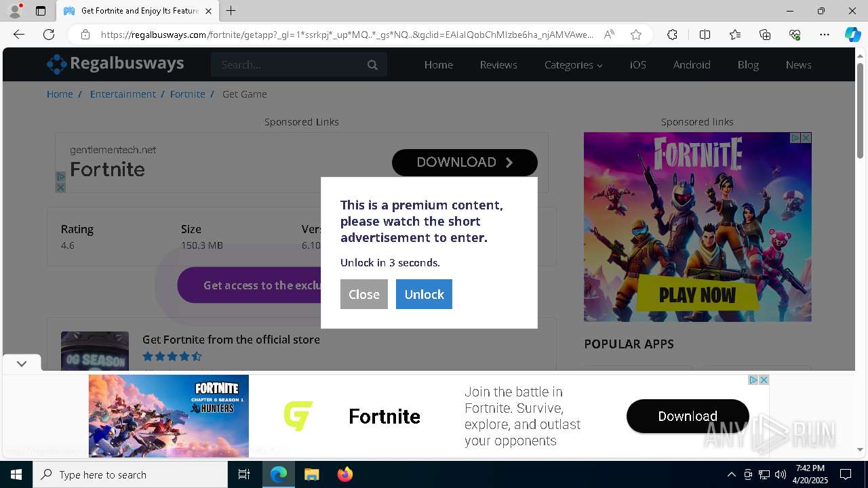The image size is (868, 488).
Task: Close bottom banner ad X
Action: pos(764,380)
